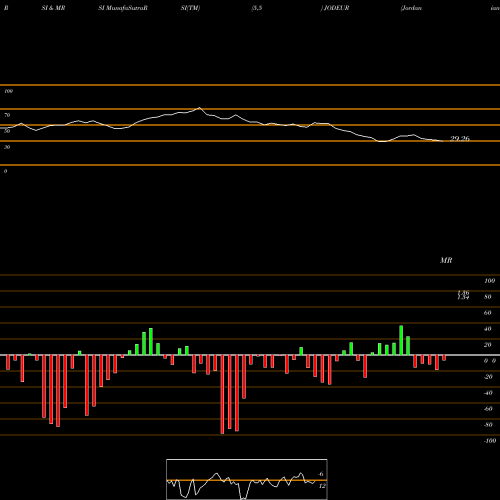Click the overlapping 1.36 / 1.34 MR value
Image resolution: width=500 pixels, height=500 pixels.
coord(463,295)
